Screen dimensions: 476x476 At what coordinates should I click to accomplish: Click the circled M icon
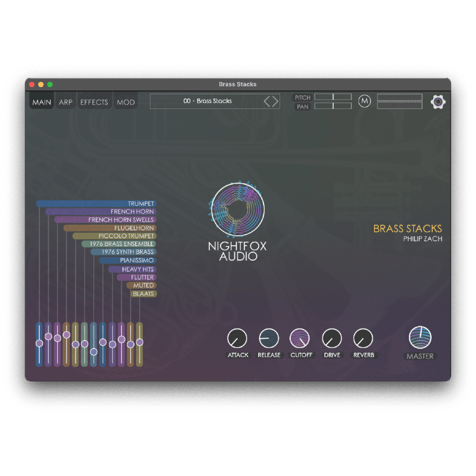click(x=364, y=101)
